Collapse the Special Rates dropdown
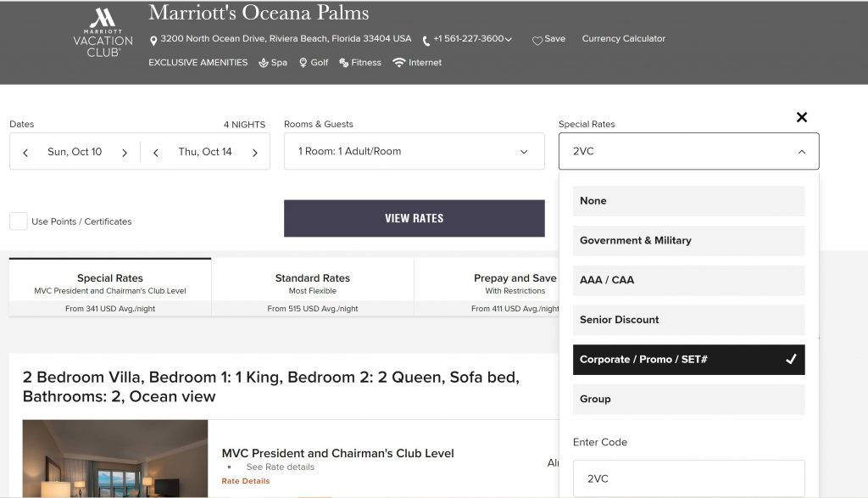 pyautogui.click(x=802, y=152)
